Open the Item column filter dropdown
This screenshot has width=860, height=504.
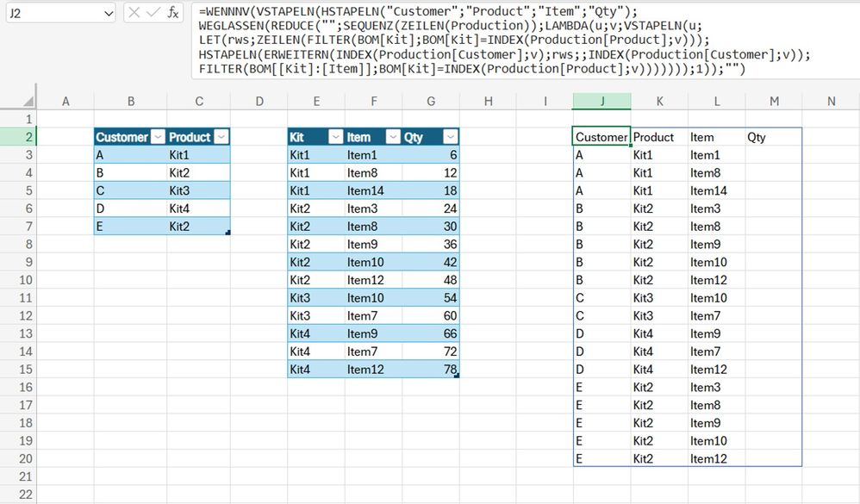(x=393, y=137)
